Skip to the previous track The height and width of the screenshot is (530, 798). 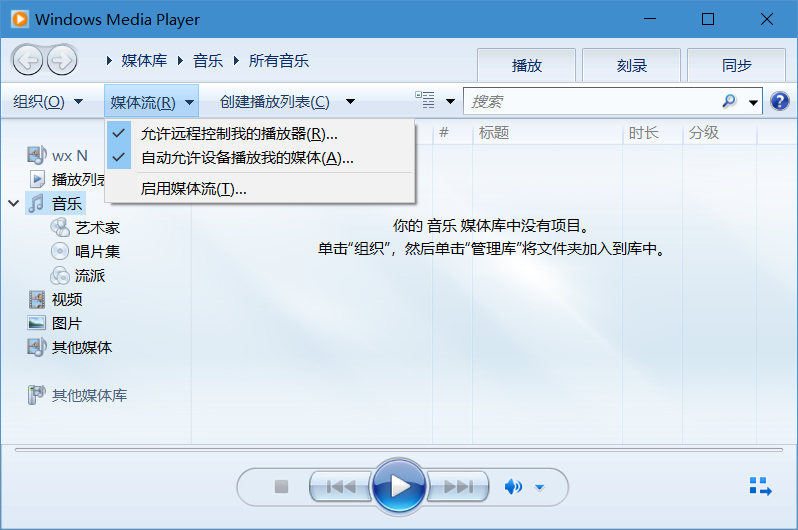coord(340,487)
